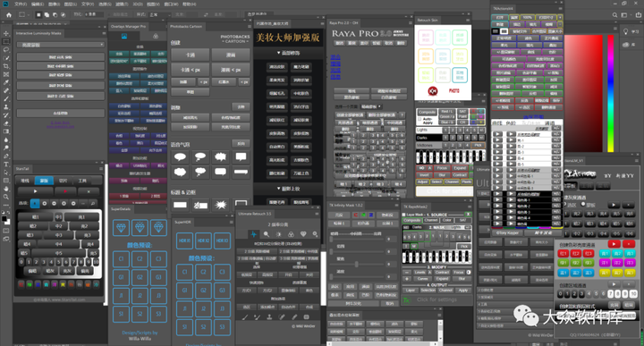Viewport: 644px width, 346px height.
Task: Select the Horizontal Type tool
Action: [5, 165]
